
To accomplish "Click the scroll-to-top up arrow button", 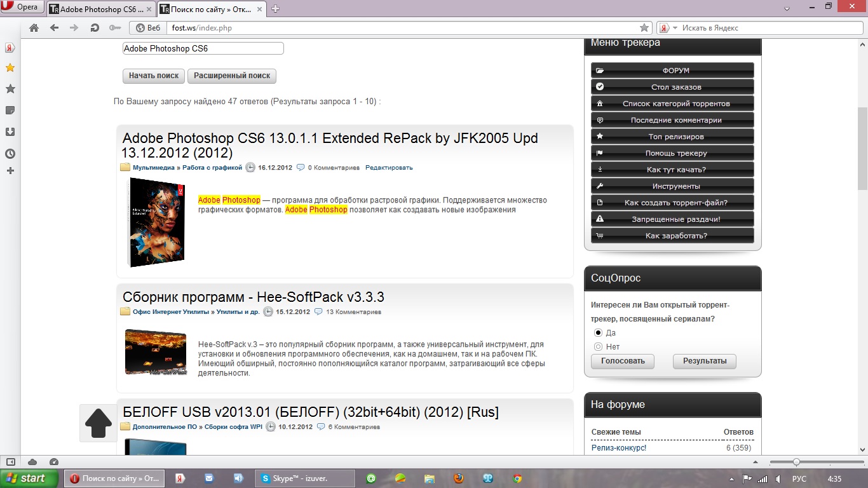I will point(98,423).
